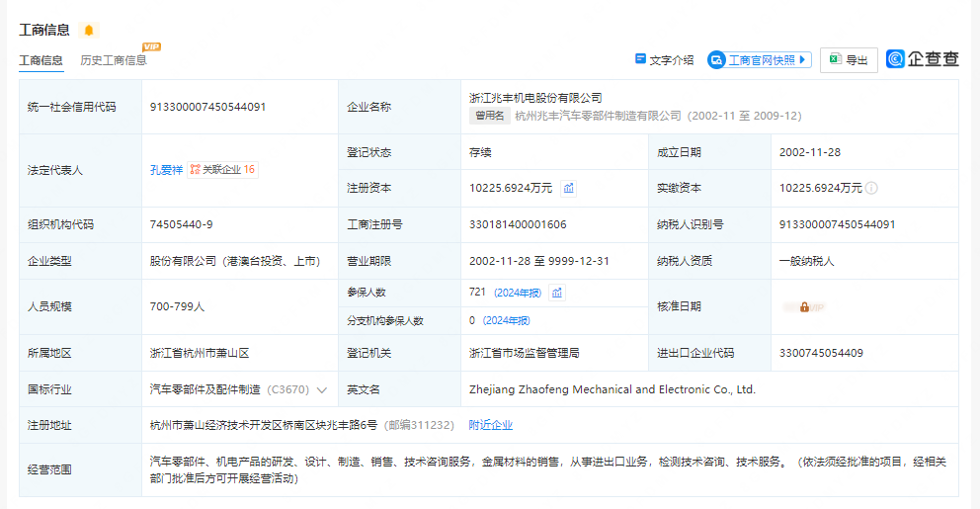Click the 登记状态 value 存续
The width and height of the screenshot is (980, 509).
tap(481, 152)
